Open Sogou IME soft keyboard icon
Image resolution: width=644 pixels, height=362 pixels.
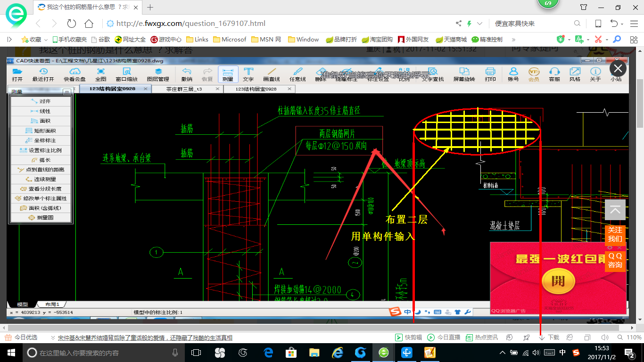tap(437, 312)
